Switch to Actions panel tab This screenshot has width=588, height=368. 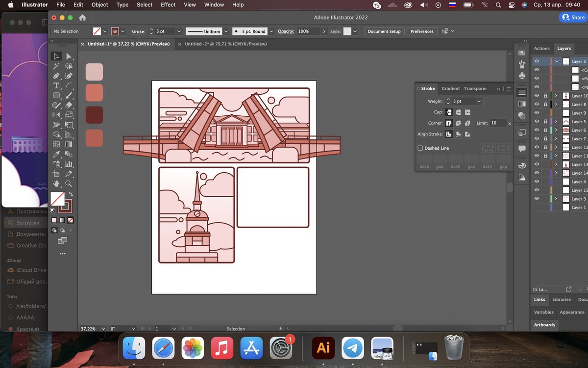pos(541,49)
